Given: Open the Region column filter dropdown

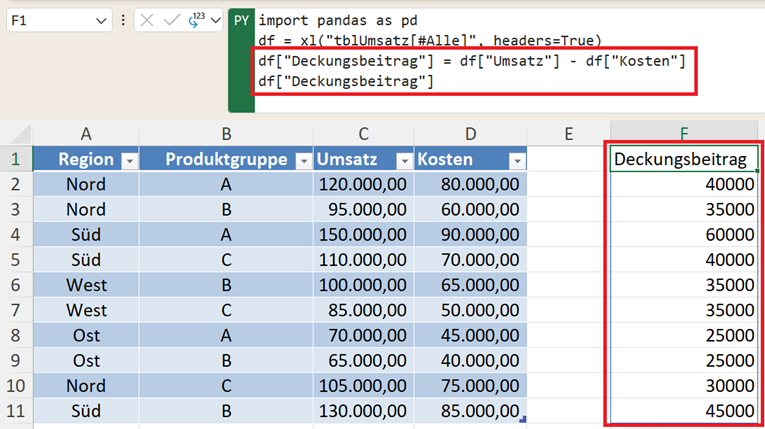Looking at the screenshot, I should click(x=128, y=160).
